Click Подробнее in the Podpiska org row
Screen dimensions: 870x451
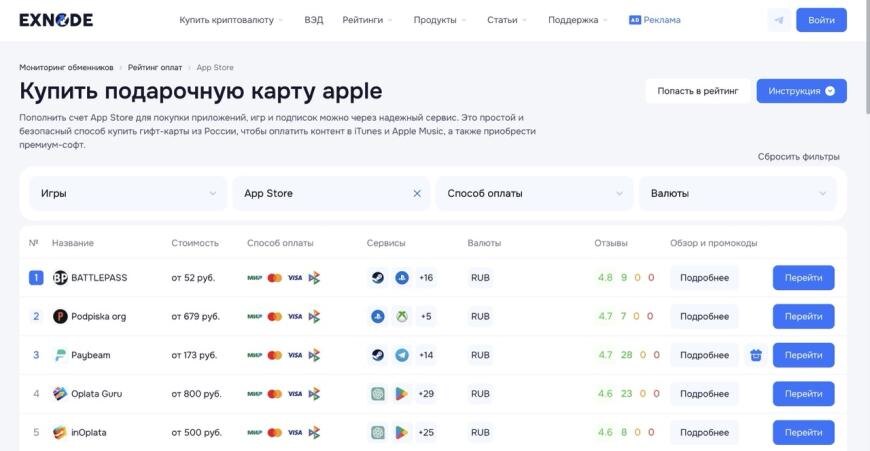click(x=704, y=317)
